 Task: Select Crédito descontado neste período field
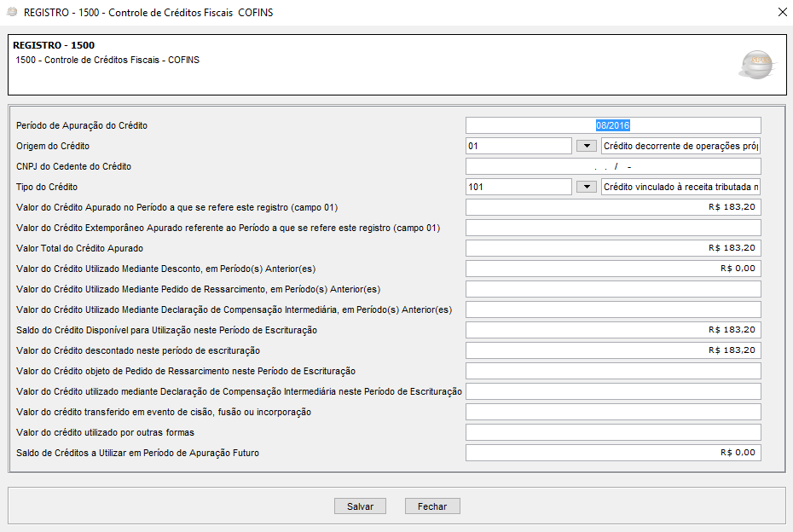[x=613, y=350]
